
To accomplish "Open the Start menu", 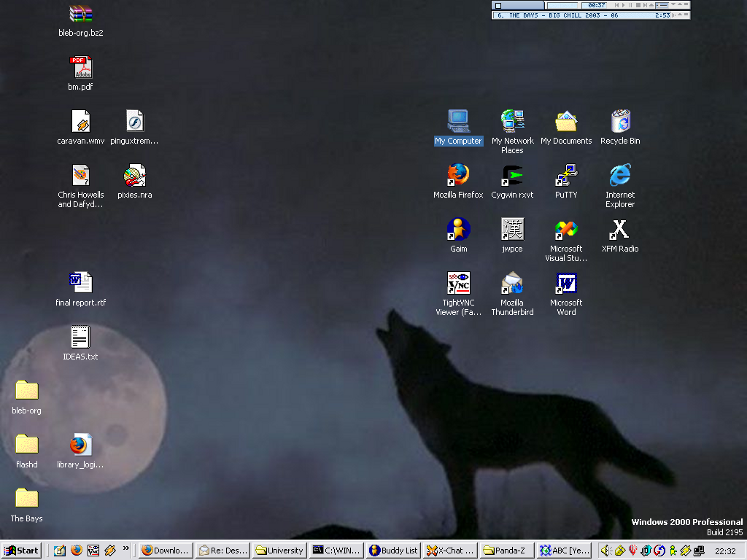I will point(21,551).
